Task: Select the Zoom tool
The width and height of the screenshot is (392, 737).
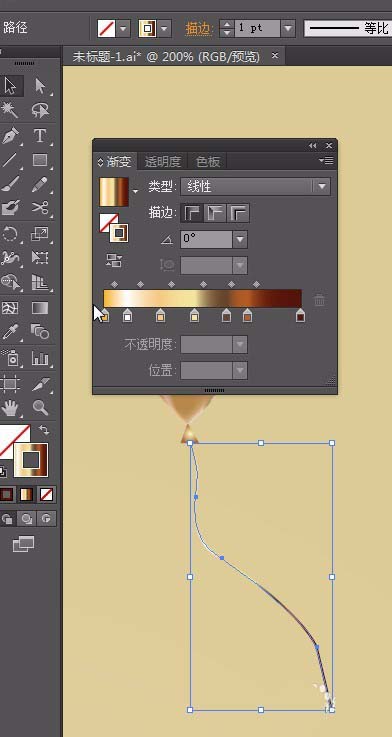Action: (x=40, y=408)
